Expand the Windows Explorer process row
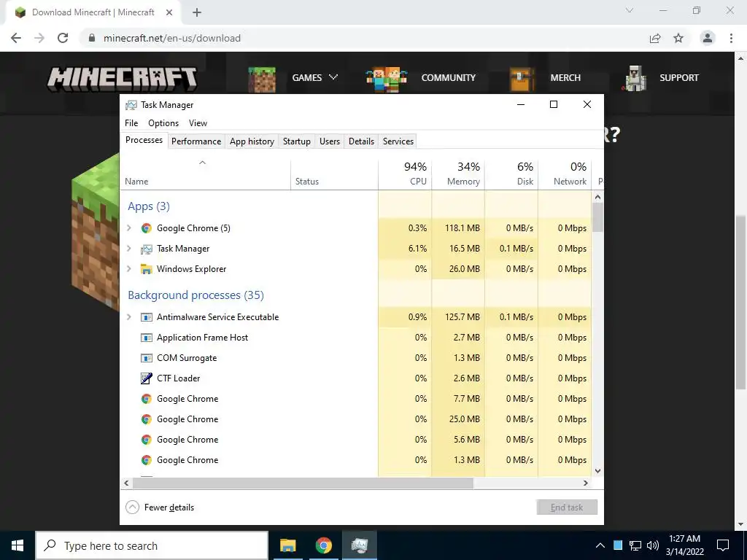The height and width of the screenshot is (560, 747). [128, 269]
